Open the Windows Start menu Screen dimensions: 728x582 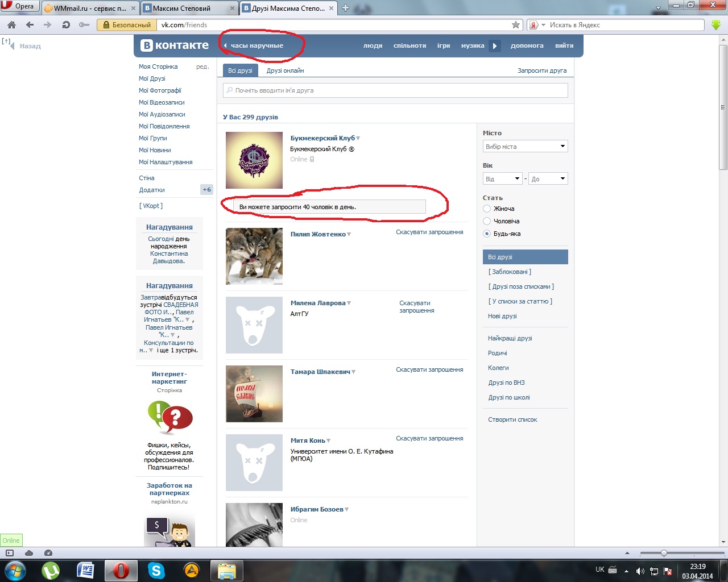(15, 570)
